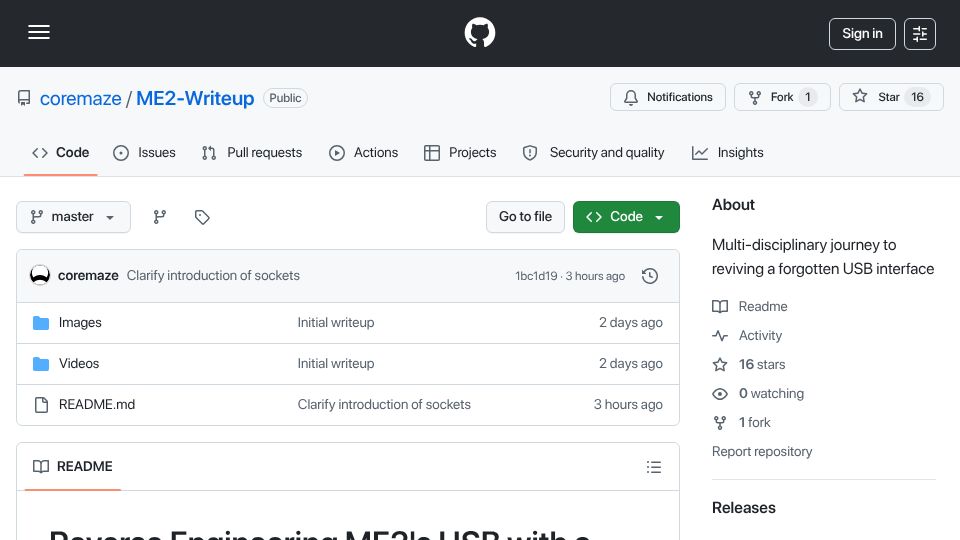Viewport: 960px width, 540px height.
Task: Expand green Code dropdown
Action: (x=626, y=217)
